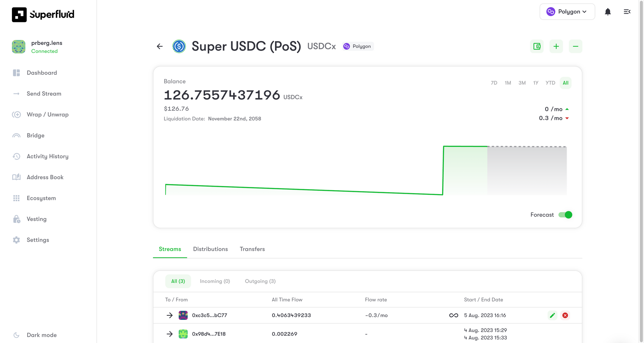The width and height of the screenshot is (644, 343).
Task: Click the Superfluid logo
Action: 43,15
